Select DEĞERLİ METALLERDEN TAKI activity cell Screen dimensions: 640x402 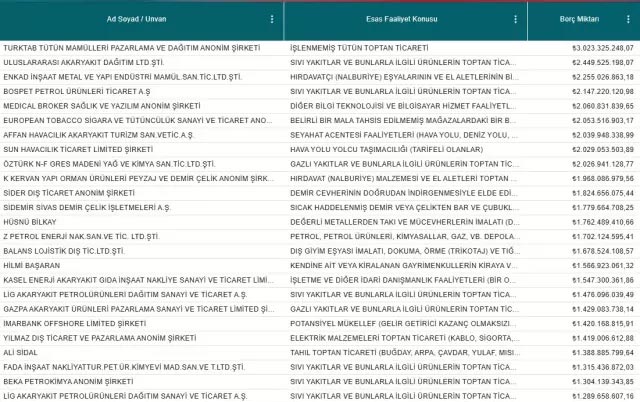pos(405,222)
